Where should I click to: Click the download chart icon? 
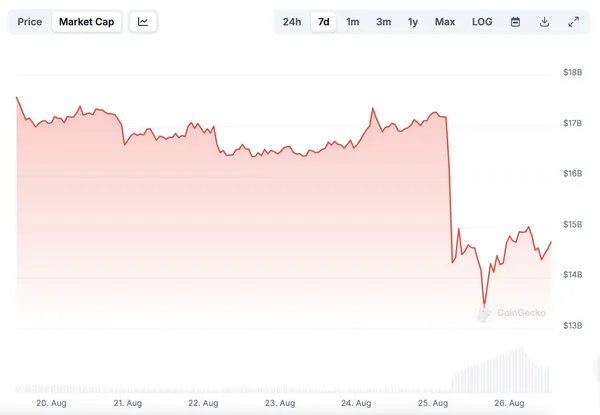point(544,21)
